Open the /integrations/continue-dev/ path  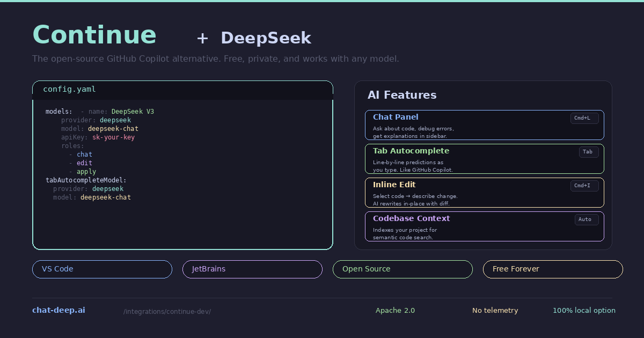(167, 311)
